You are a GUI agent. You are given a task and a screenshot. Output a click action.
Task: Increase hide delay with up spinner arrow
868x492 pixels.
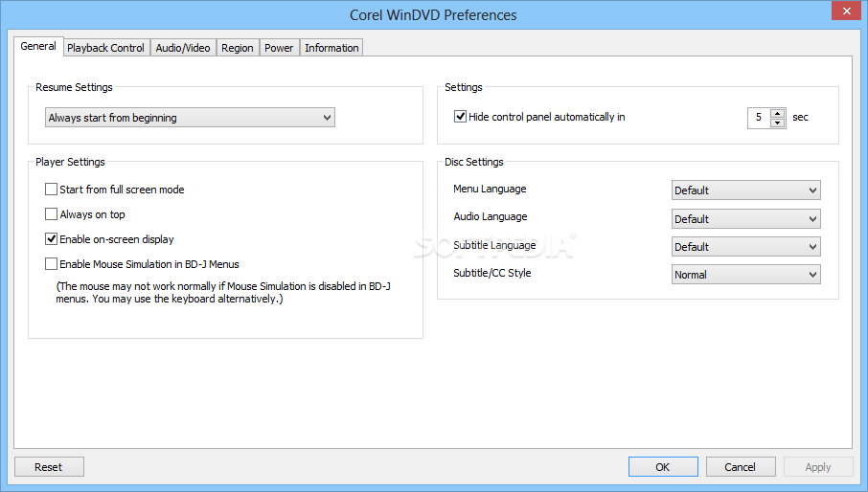[x=778, y=113]
